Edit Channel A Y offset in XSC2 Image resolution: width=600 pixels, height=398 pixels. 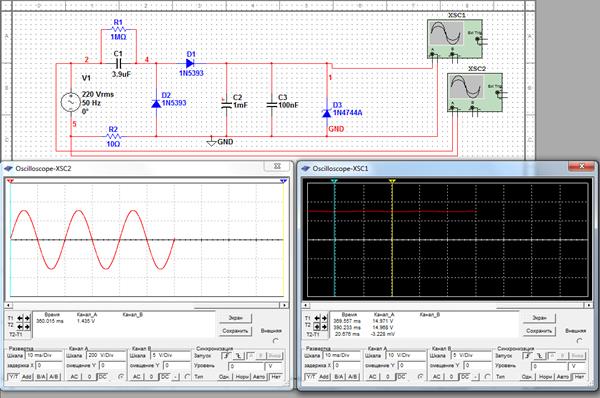(112, 365)
